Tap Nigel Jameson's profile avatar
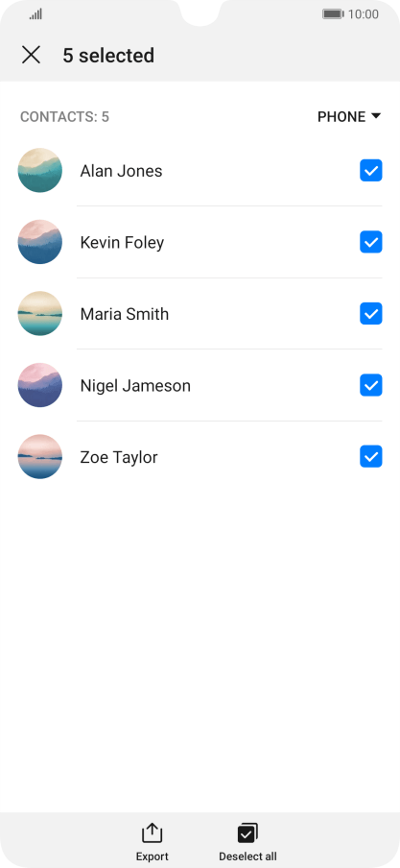The width and height of the screenshot is (400, 868). [40, 385]
